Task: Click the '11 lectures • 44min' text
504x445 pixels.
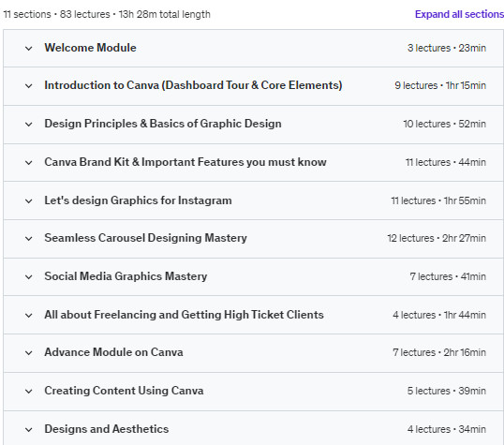Action: pyautogui.click(x=446, y=162)
